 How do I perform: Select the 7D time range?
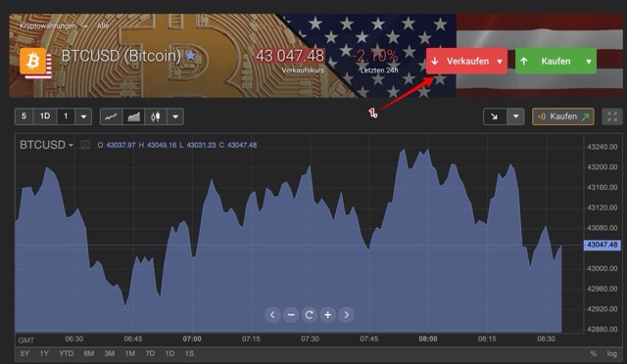[x=150, y=353]
